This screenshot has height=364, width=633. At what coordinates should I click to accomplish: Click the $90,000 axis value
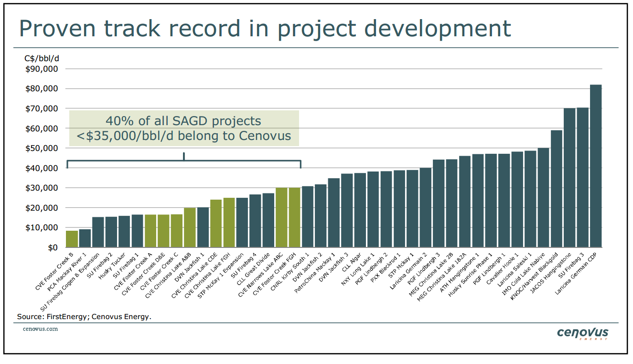[x=41, y=69]
